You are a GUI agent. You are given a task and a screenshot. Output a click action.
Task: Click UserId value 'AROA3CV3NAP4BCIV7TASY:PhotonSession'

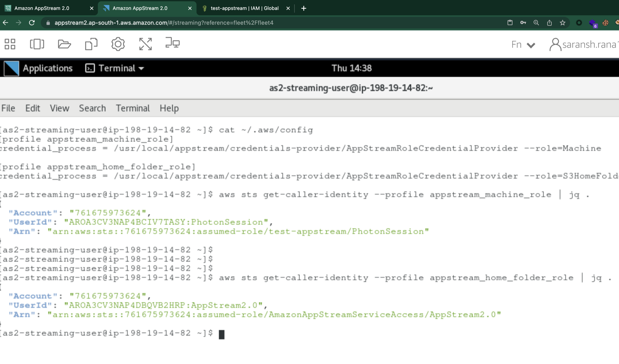[x=166, y=222]
